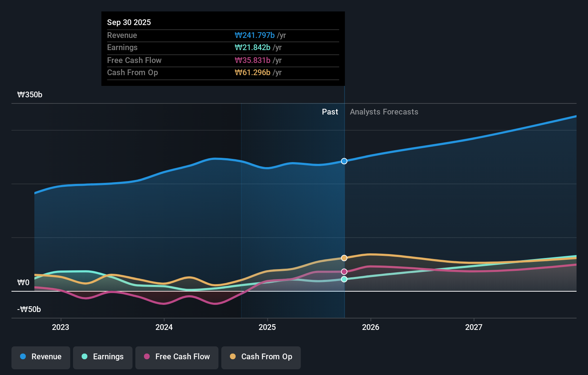Click the ₩241.797b Revenue value link
This screenshot has width=588, height=375.
click(x=254, y=35)
